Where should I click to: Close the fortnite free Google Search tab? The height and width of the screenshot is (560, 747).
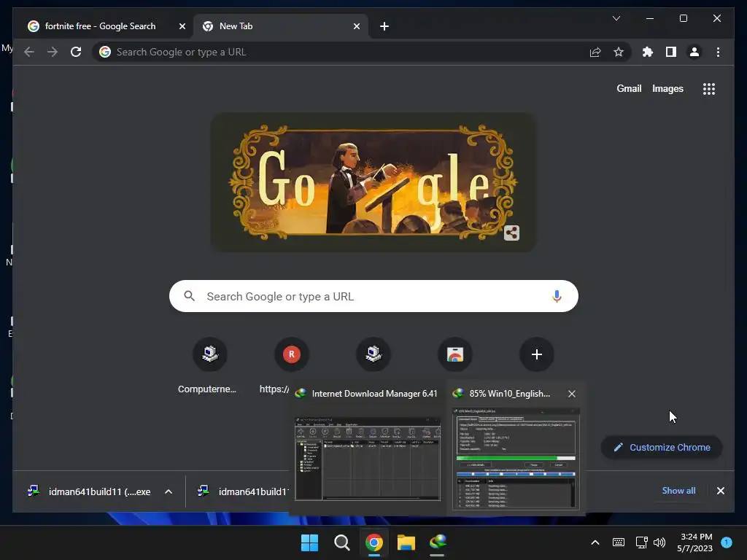point(182,27)
